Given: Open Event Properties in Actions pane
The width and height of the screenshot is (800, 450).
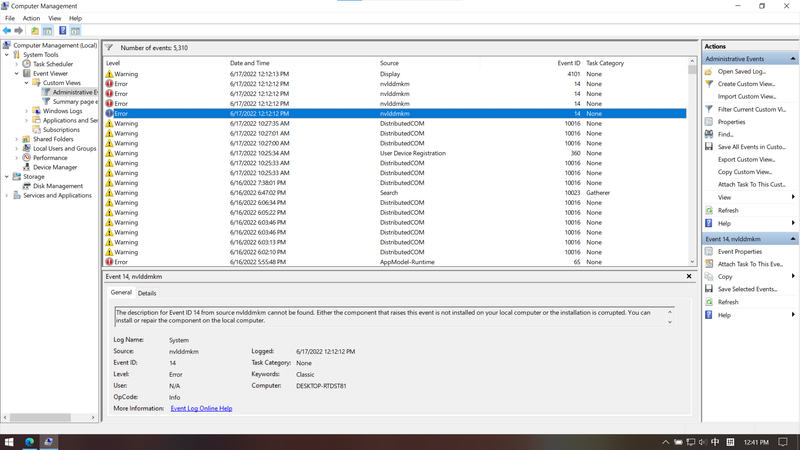Looking at the screenshot, I should tap(740, 251).
